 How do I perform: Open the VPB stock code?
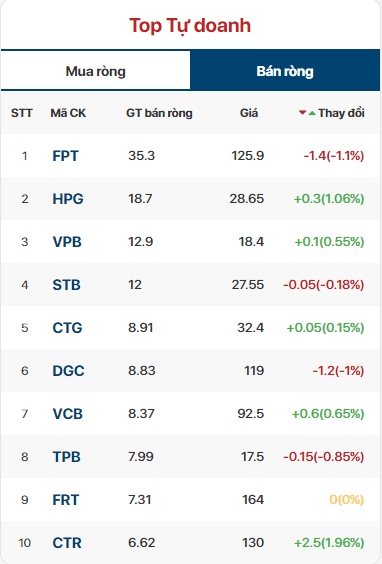[67, 242]
